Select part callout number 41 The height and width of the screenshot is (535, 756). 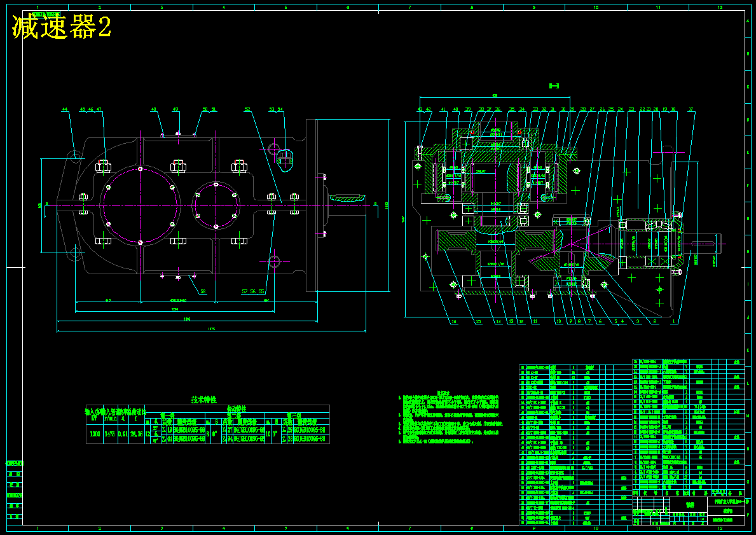(443, 109)
